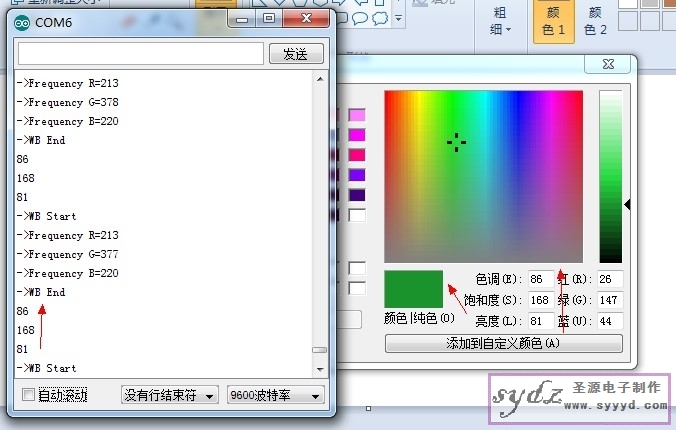Click the serial monitor scrollbar thumb
676x430 pixels.
click(x=319, y=350)
